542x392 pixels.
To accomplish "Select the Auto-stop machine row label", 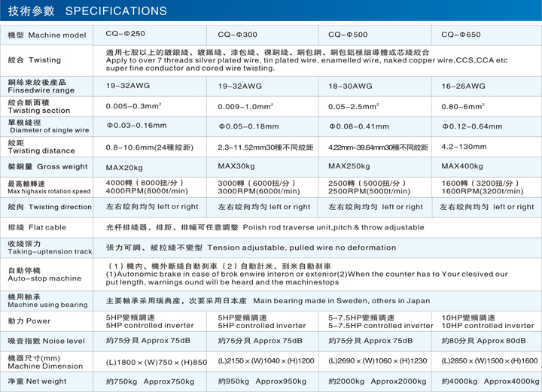I will [44, 274].
